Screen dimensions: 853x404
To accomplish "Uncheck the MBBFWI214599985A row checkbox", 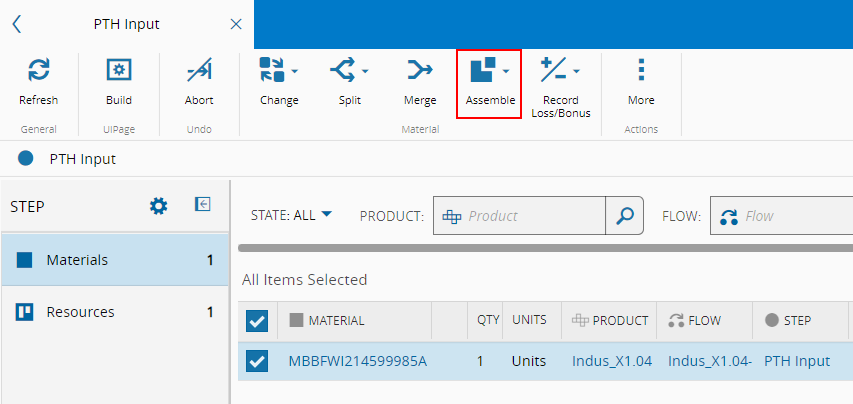I will 257,361.
